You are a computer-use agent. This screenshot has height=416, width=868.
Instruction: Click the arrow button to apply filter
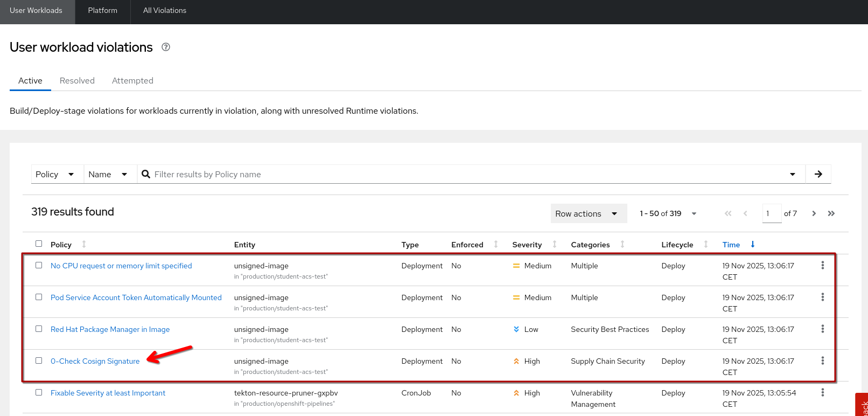coord(818,174)
